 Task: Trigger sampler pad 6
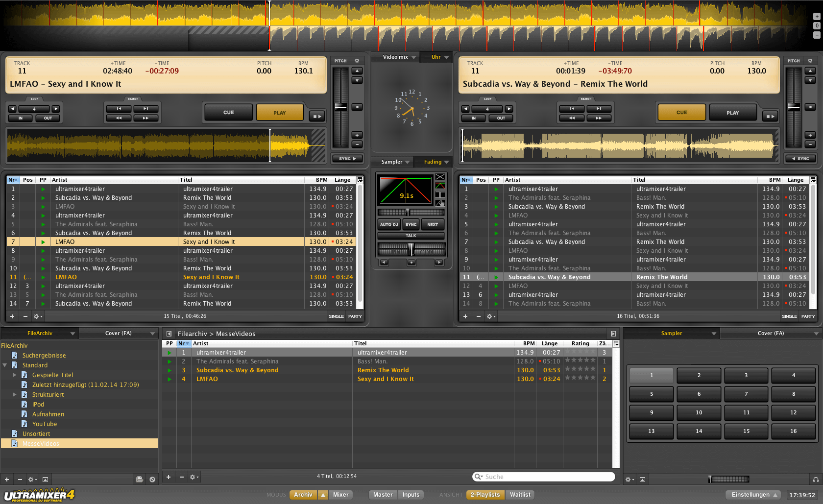(x=699, y=394)
